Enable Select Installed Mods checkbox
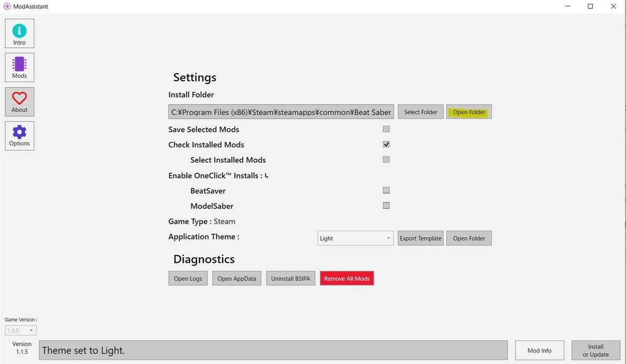 (386, 160)
